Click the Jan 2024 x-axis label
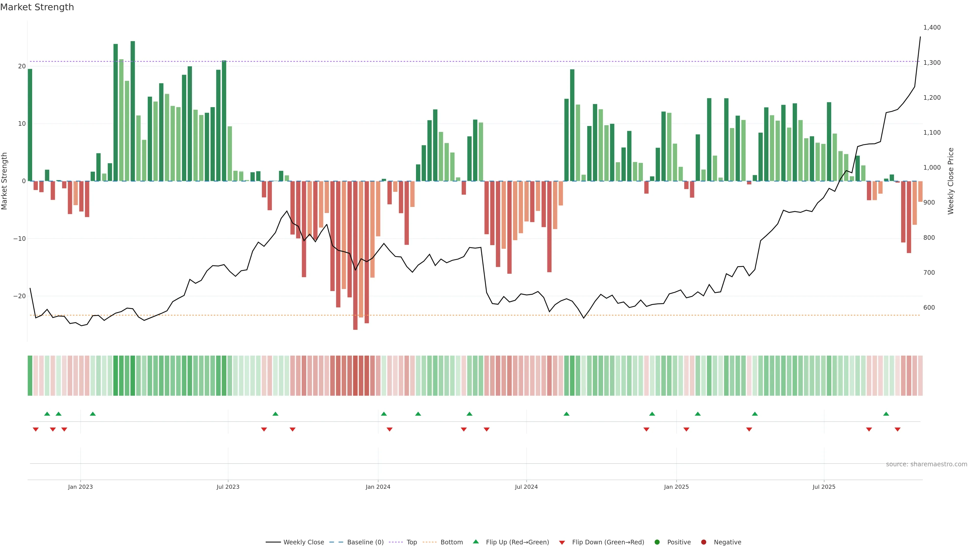This screenshot has width=980, height=551. (x=378, y=487)
